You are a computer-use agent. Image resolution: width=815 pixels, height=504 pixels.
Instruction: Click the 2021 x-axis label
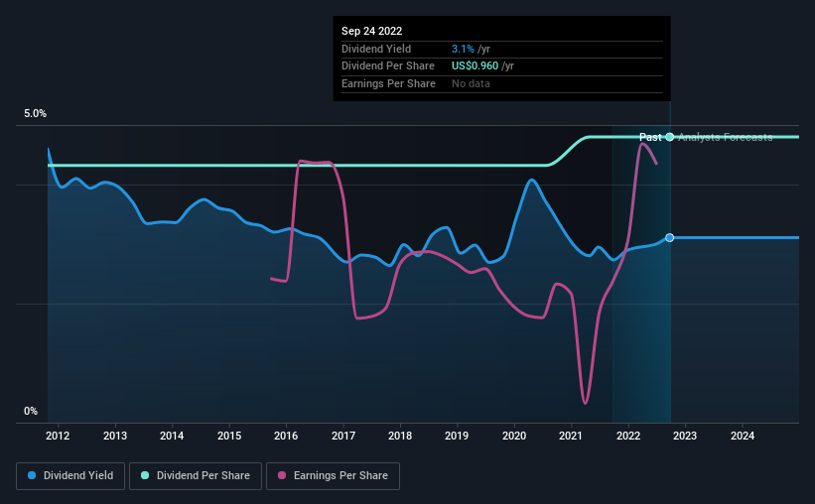pos(571,436)
